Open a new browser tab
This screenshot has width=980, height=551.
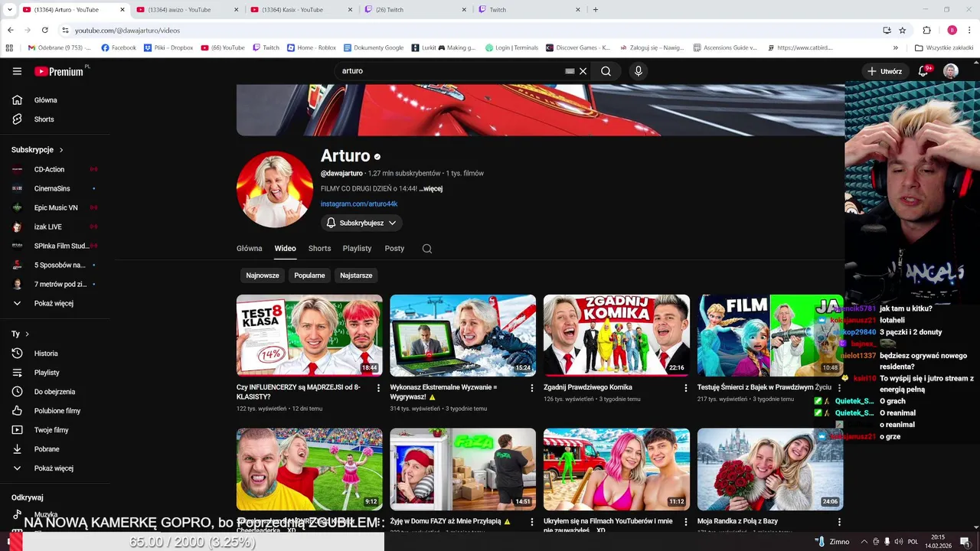(x=596, y=10)
